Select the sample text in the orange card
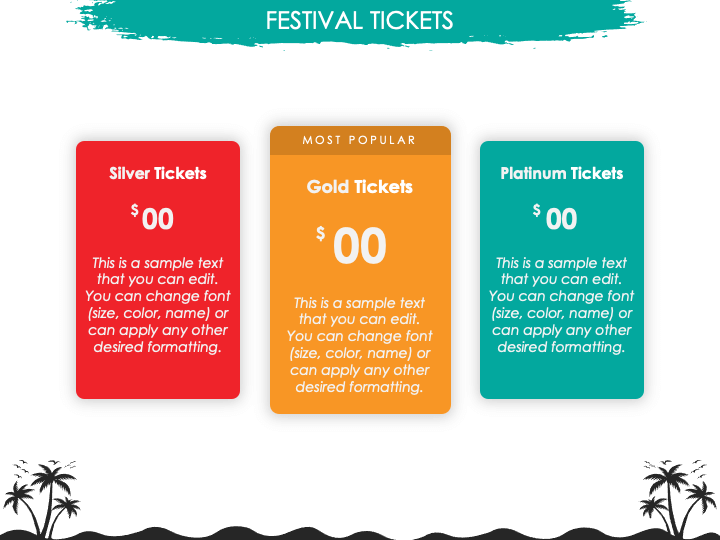720x540 pixels. 360,345
